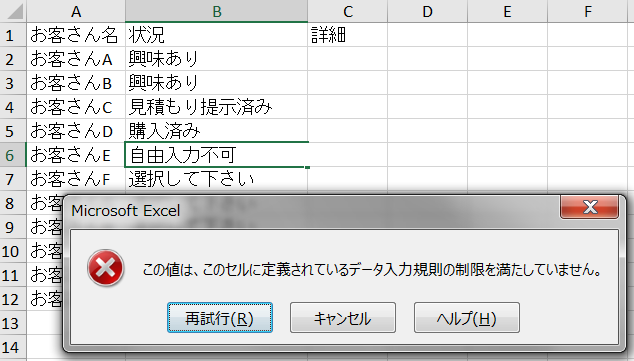Select row 14 header
This screenshot has width=634, height=361.
pyautogui.click(x=13, y=347)
